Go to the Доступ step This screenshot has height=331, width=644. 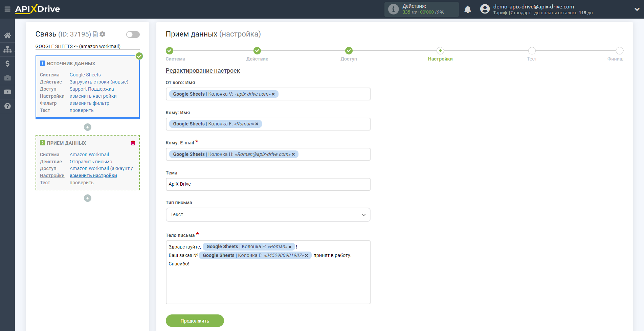[349, 51]
